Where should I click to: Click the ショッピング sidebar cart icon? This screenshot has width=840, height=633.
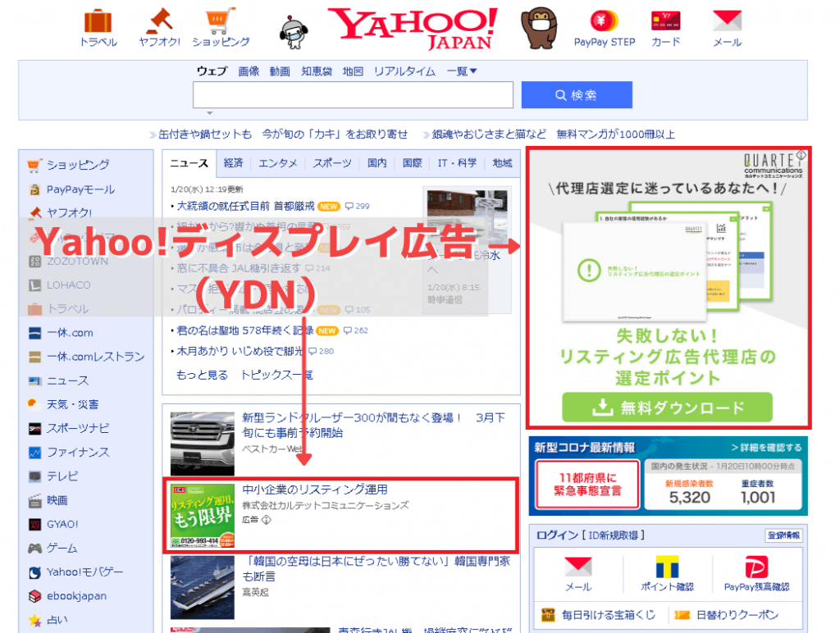pos(34,166)
